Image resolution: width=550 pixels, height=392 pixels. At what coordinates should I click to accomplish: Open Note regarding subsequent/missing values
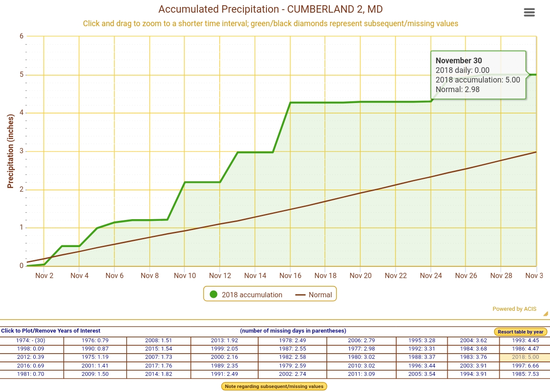(274, 386)
